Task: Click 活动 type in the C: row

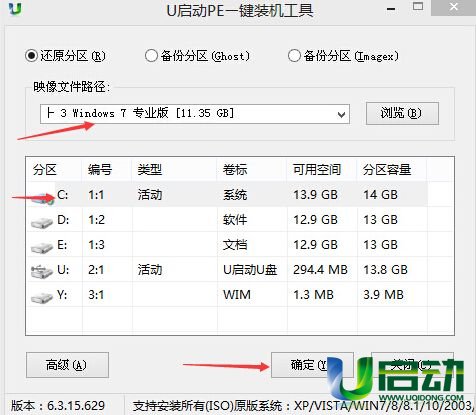Action: coord(150,195)
